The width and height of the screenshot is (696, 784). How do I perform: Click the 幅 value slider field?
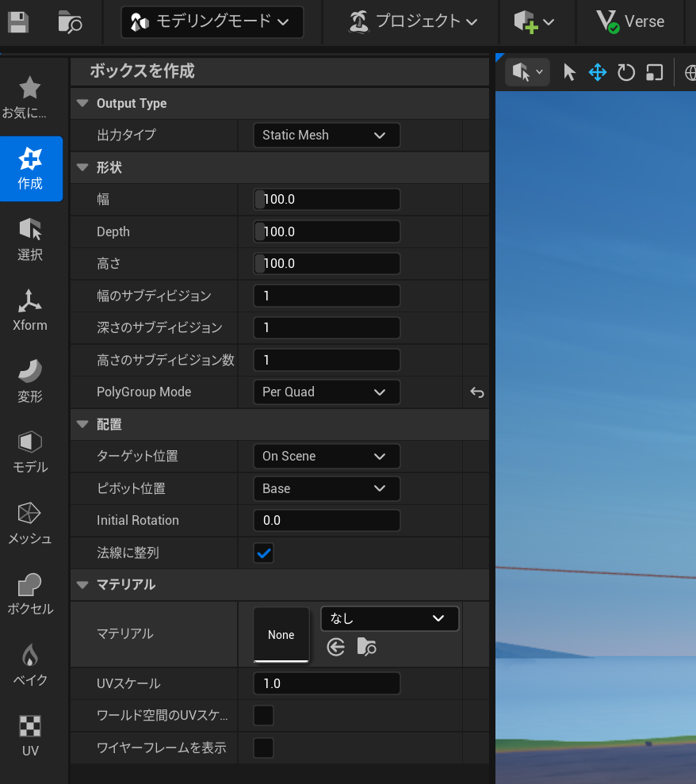tap(326, 200)
